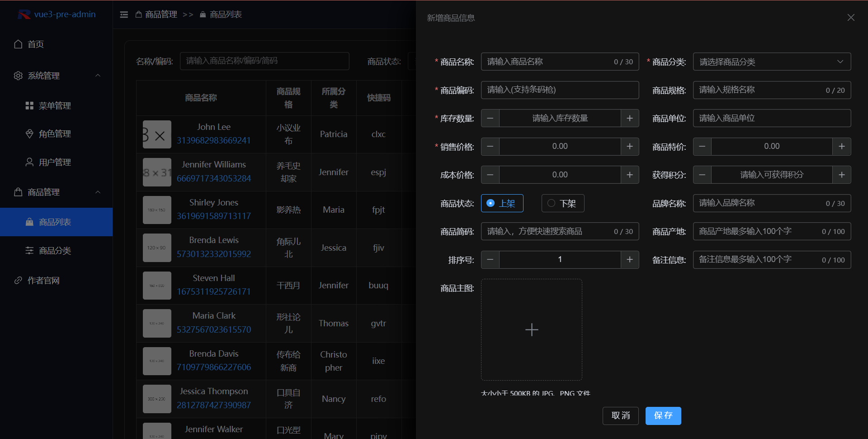Image resolution: width=868 pixels, height=439 pixels.
Task: Focus the 备注信息 input field
Action: coord(772,260)
